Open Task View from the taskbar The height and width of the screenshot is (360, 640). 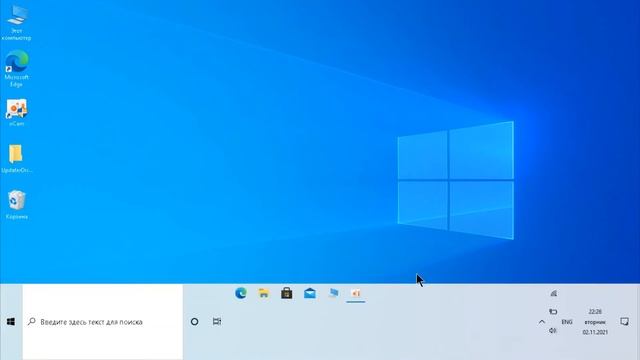217,322
